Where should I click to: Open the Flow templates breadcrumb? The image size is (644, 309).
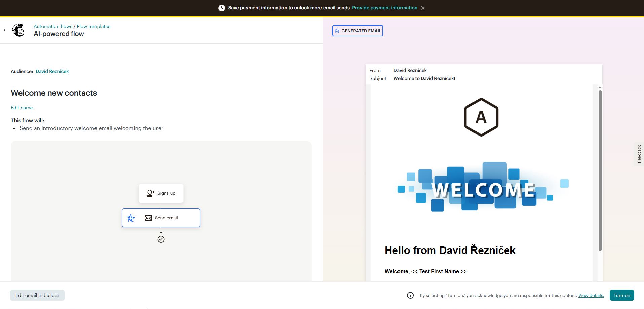[93, 26]
